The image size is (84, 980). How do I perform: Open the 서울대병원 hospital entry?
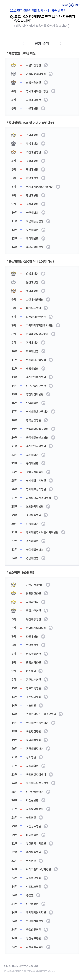[32, 108]
